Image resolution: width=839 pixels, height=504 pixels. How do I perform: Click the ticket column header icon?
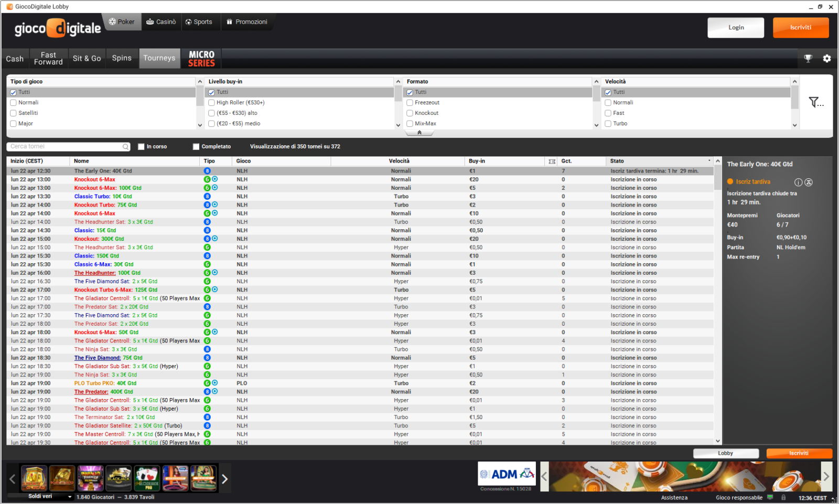(552, 162)
